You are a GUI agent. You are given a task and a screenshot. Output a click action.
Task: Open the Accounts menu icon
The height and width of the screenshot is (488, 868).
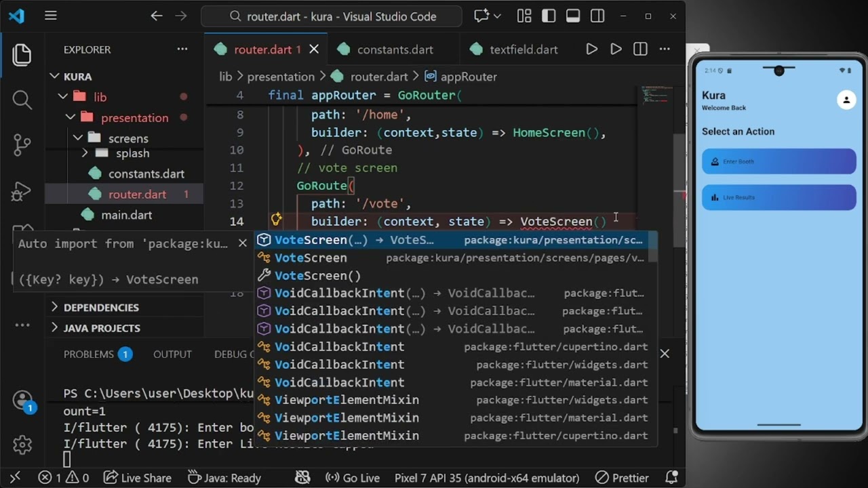22,400
